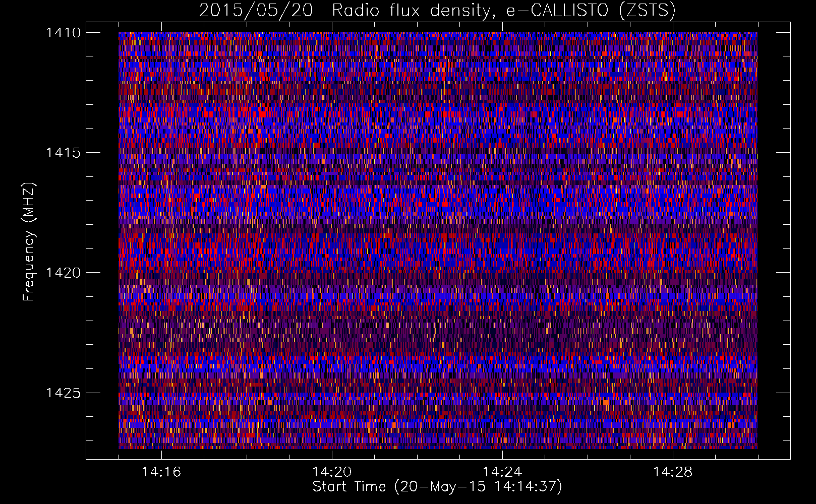Click the 1415 frequency axis label
Viewport: 816px width, 504px height.
[63, 153]
